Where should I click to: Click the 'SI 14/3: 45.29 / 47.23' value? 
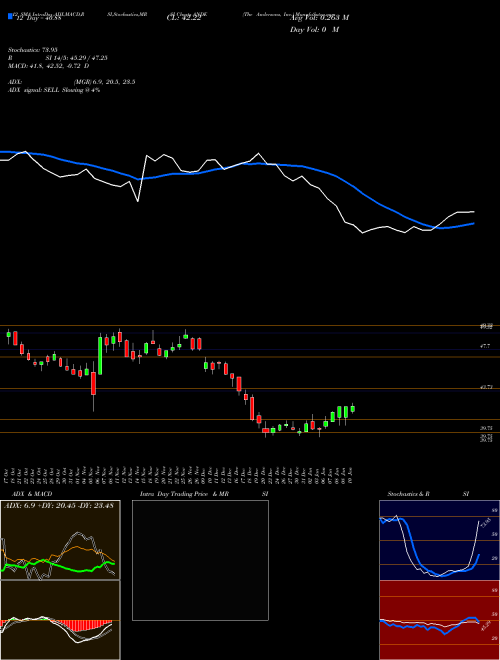pos(76,58)
